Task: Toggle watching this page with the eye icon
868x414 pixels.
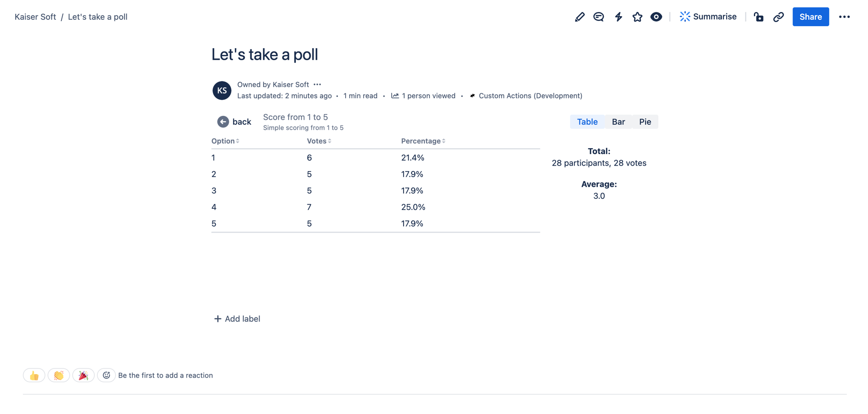Action: click(x=656, y=17)
